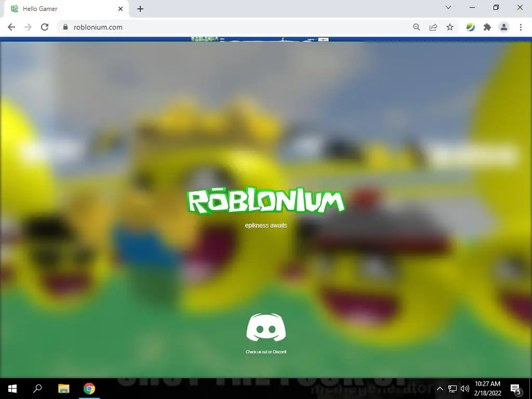Image resolution: width=532 pixels, height=399 pixels.
Task: Open the Extensions puzzle piece menu
Action: [487, 27]
